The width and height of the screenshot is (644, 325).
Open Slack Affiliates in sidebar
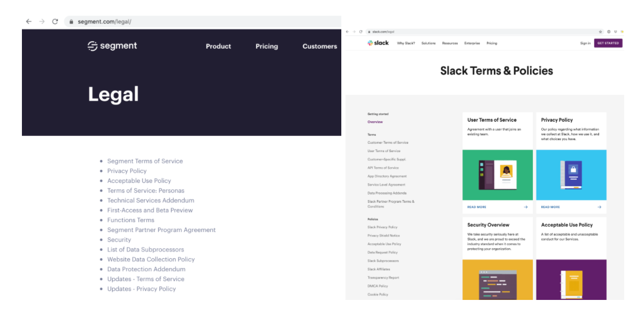tap(379, 269)
